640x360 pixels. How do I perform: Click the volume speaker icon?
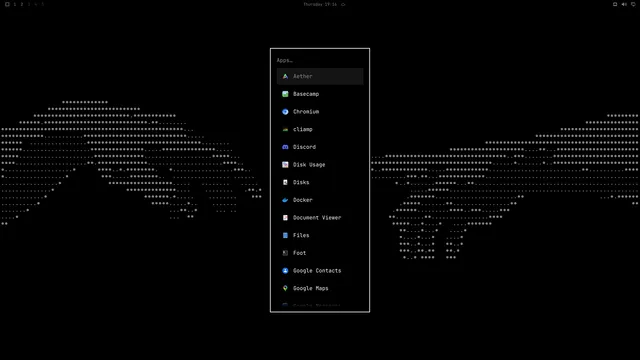coord(624,4)
